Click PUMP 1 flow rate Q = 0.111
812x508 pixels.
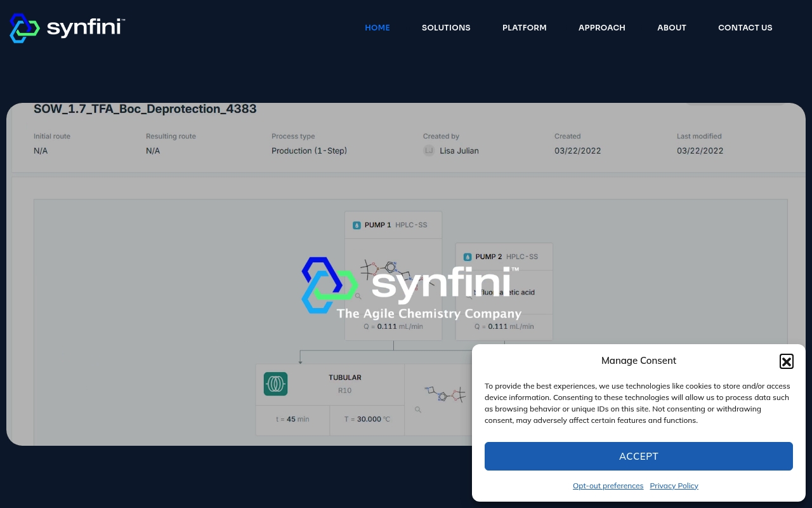click(393, 326)
